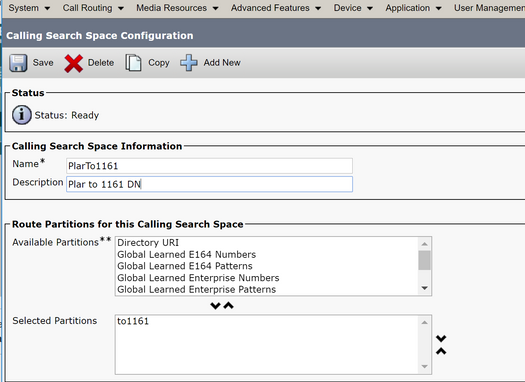Click the Media Resources dropdown arrow
525x382 pixels.
(x=215, y=8)
